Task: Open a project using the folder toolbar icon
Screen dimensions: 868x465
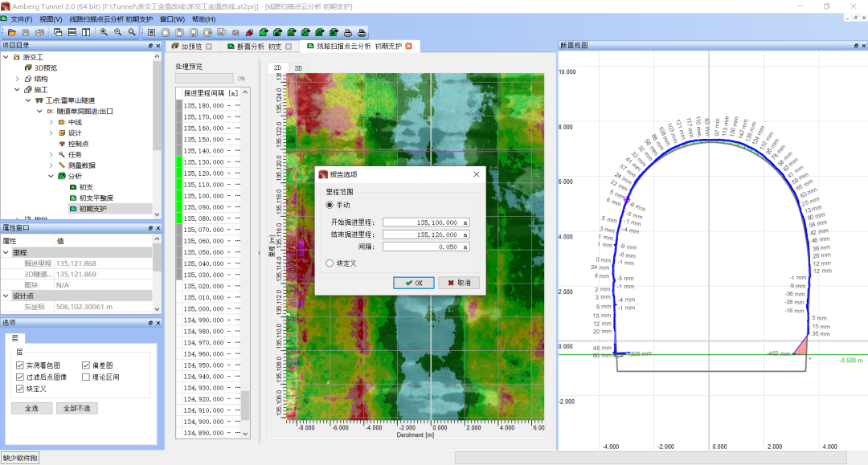Action: (10, 32)
